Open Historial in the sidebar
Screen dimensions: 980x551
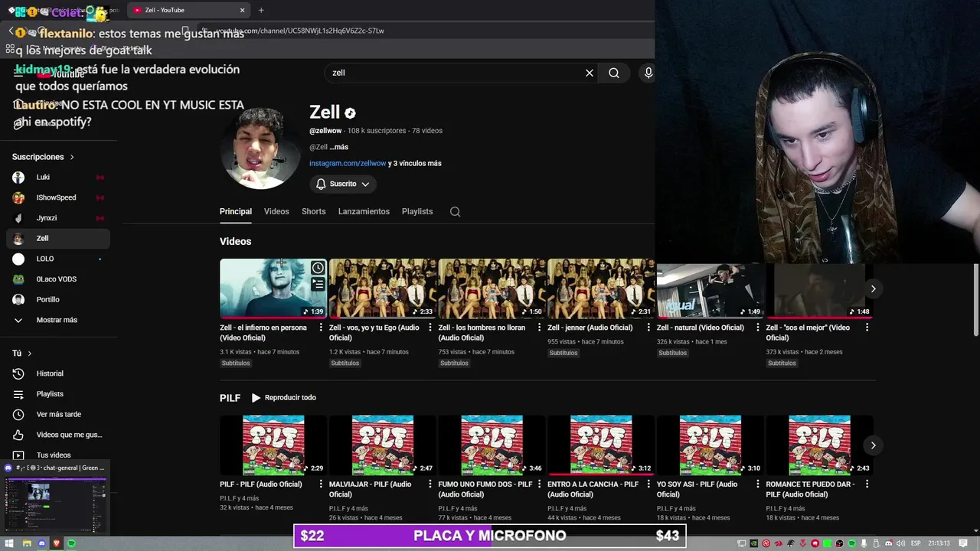click(58, 373)
